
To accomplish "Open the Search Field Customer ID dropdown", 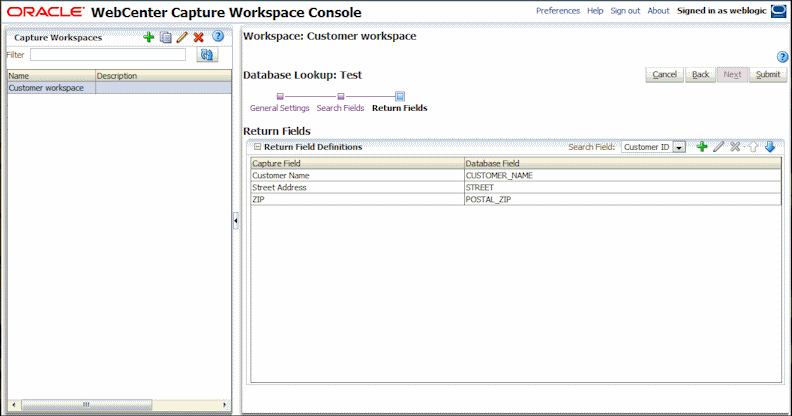I will point(679,147).
